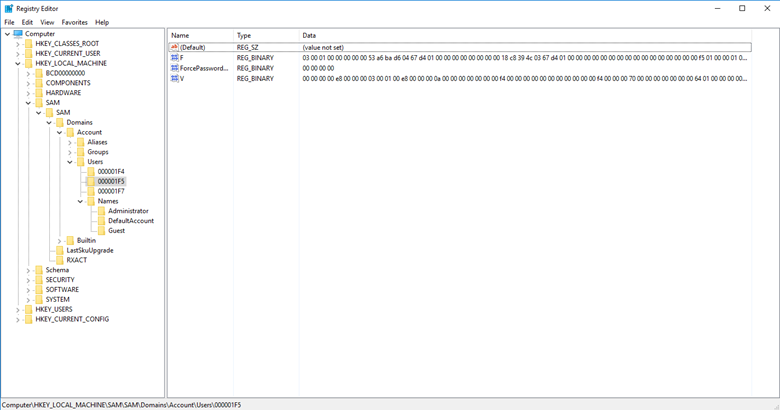Expand HKEY_CURRENT_USER node
780x410 pixels.
pyautogui.click(x=18, y=54)
